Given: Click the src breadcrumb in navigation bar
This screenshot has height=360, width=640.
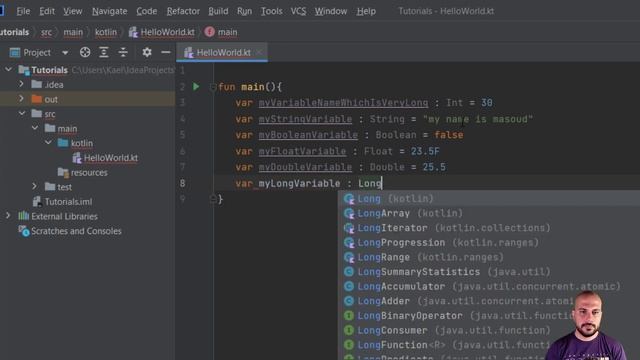Looking at the screenshot, I should [x=46, y=32].
